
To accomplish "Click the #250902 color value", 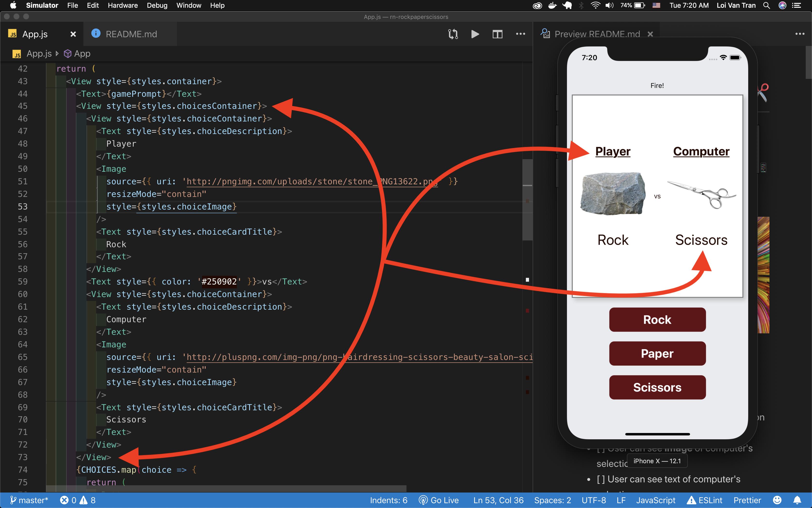I will (219, 282).
